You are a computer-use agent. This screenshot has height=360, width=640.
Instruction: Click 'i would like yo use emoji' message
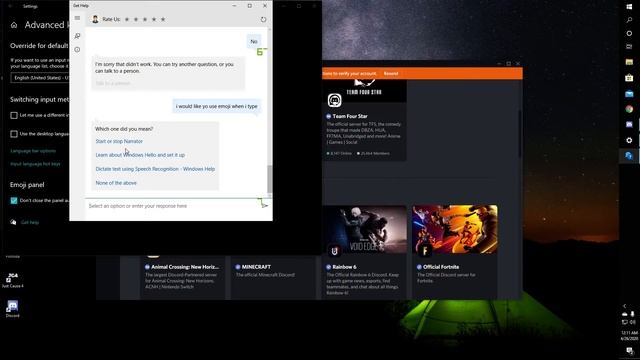216,106
